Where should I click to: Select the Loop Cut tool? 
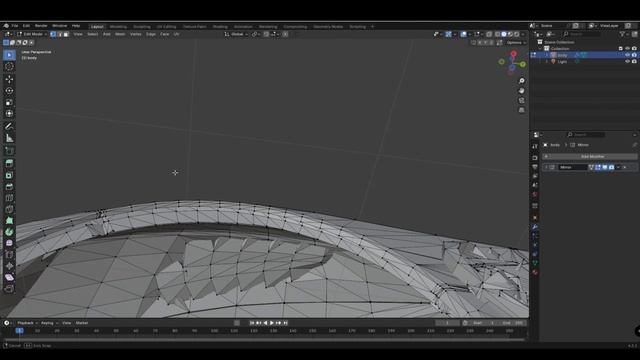coord(9,198)
